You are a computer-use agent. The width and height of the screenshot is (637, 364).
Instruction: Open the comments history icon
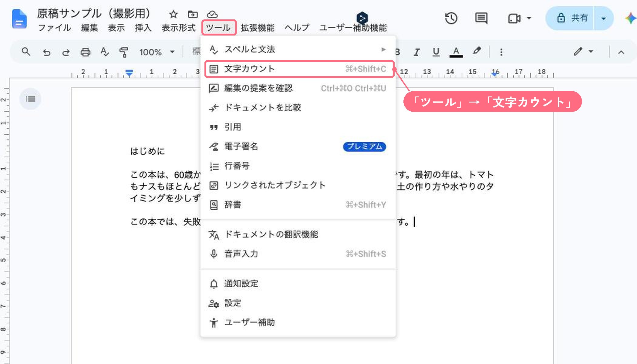[481, 18]
